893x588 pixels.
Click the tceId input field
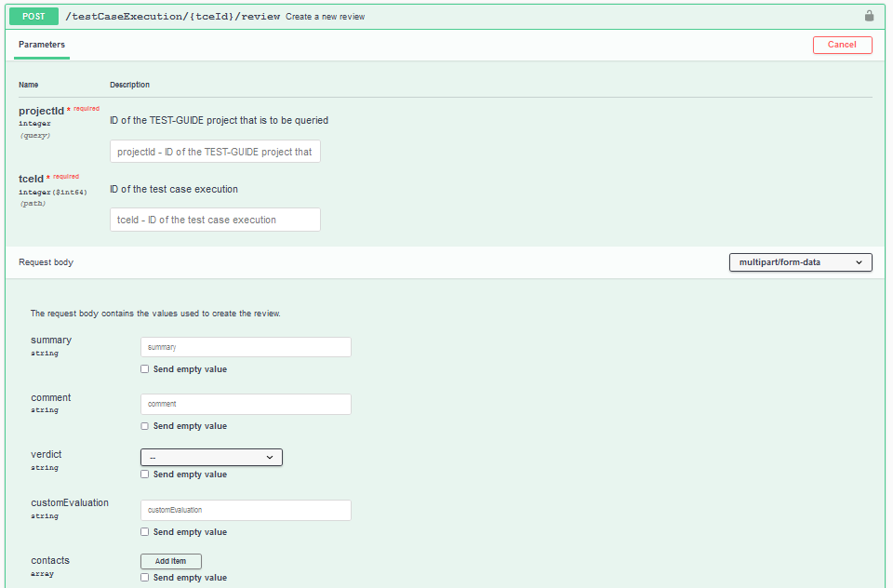pos(215,220)
